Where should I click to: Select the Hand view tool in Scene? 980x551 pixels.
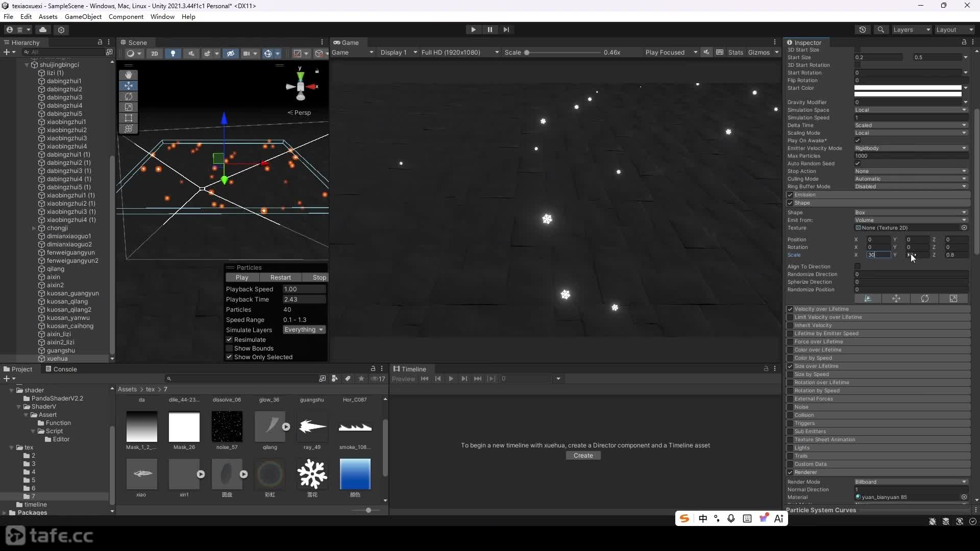pyautogui.click(x=129, y=75)
